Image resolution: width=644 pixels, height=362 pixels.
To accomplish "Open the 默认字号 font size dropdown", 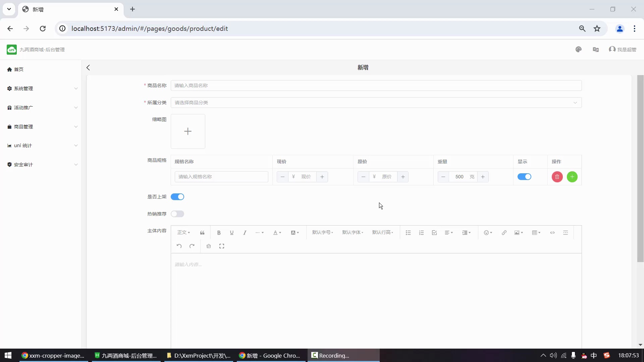I will [322, 233].
